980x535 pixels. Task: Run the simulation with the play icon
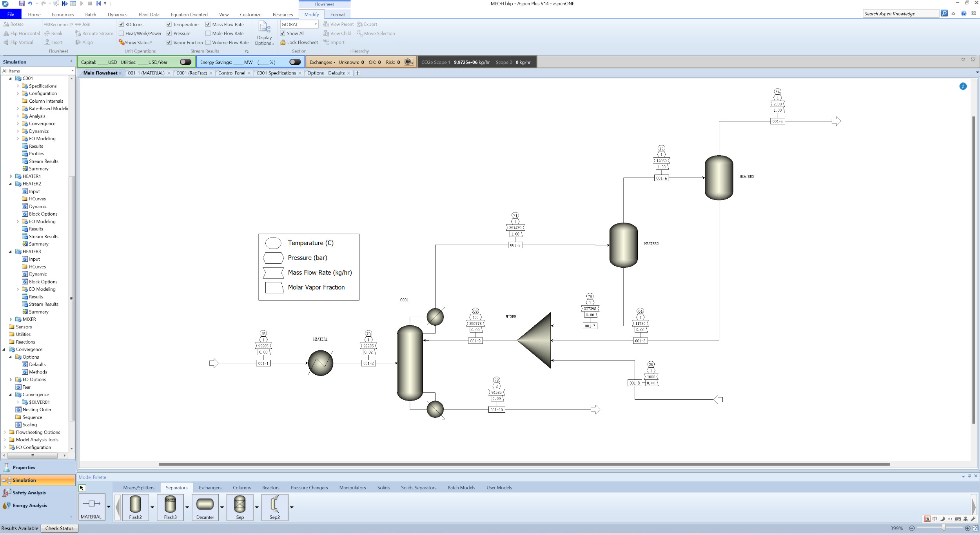(82, 4)
